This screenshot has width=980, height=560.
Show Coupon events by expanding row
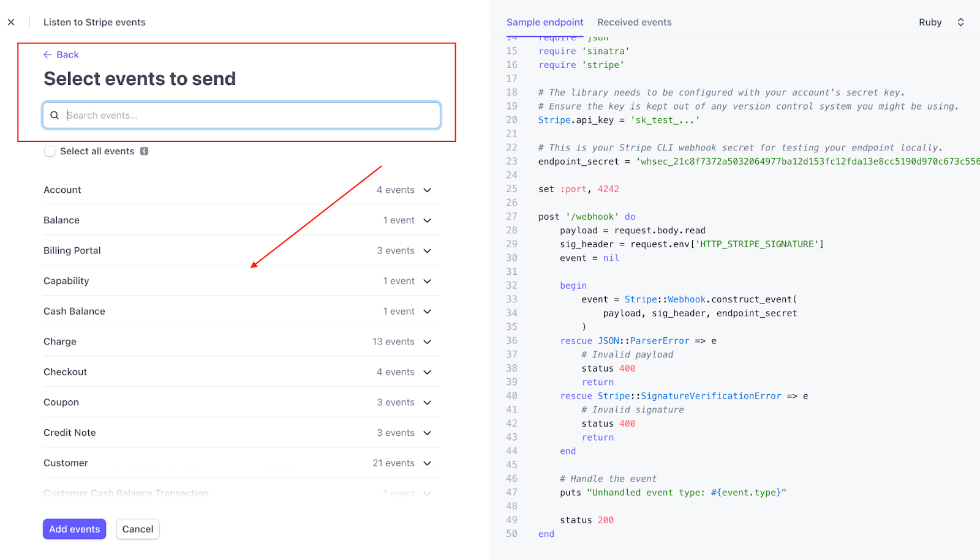pyautogui.click(x=427, y=403)
